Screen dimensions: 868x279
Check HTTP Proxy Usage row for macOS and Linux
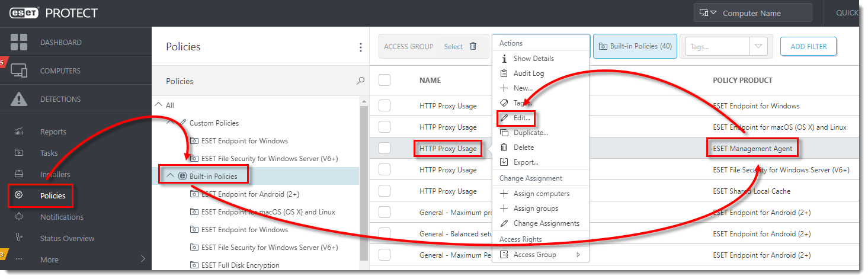[385, 127]
